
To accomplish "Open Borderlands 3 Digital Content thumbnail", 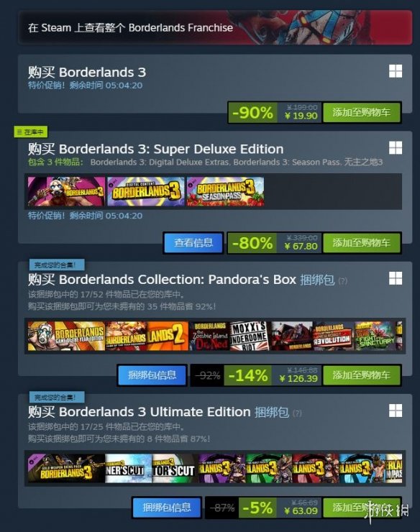I will coord(146,191).
